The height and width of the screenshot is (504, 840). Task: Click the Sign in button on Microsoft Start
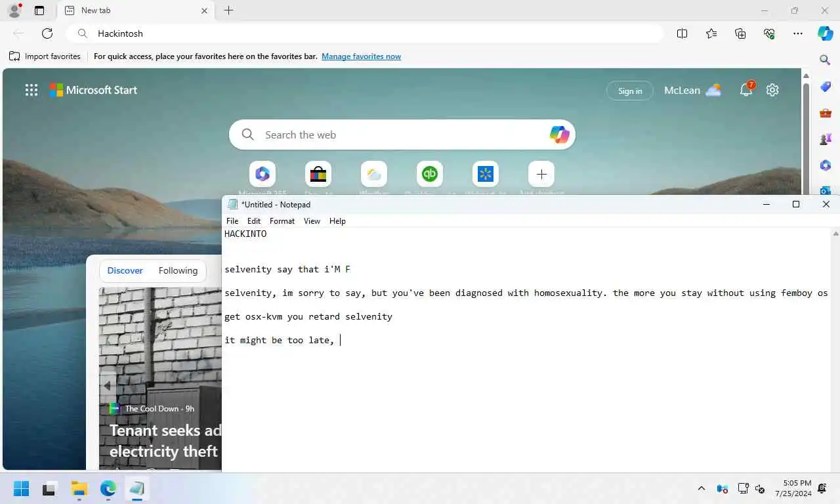[x=630, y=91]
